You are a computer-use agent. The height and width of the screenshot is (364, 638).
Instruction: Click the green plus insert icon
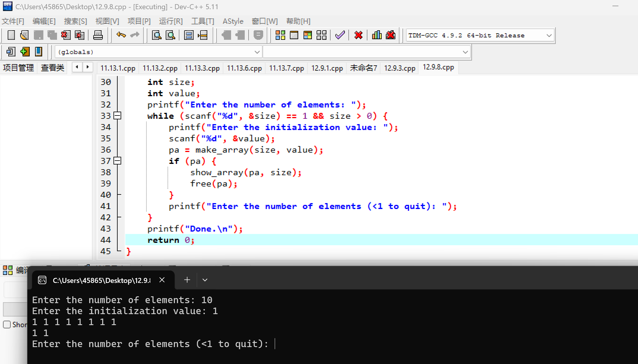tap(25, 52)
